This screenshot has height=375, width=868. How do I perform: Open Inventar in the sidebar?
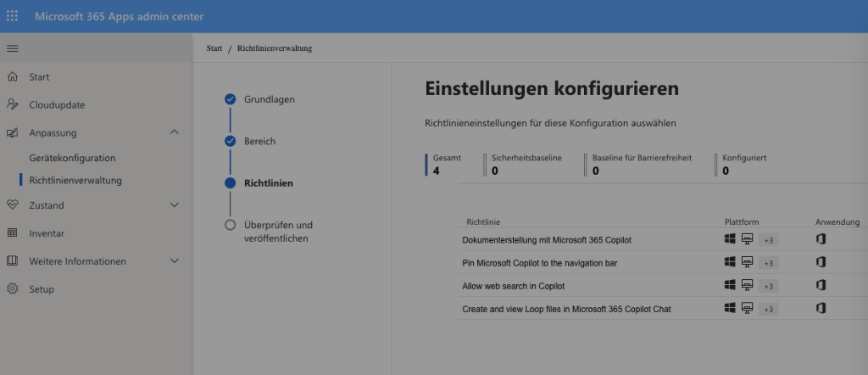(47, 233)
